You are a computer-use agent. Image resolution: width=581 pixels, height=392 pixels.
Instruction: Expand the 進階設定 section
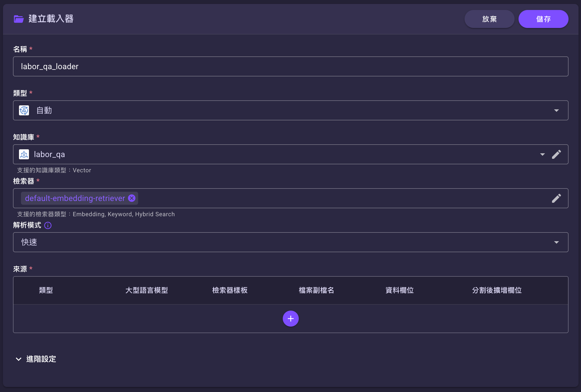click(x=36, y=359)
